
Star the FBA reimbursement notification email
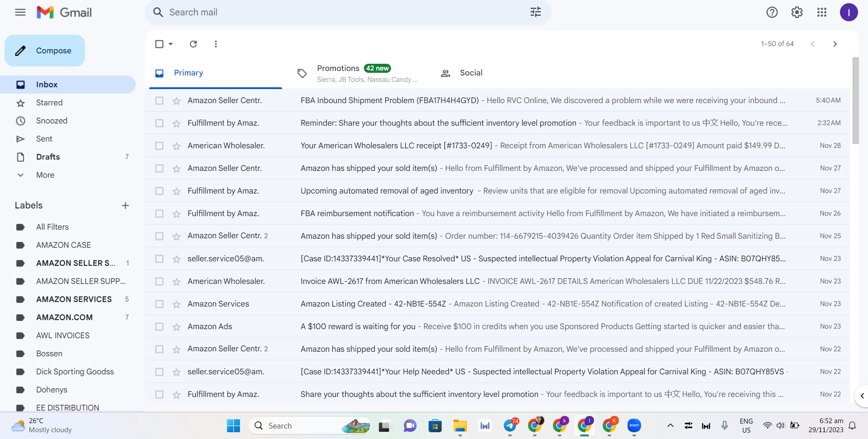coord(176,214)
